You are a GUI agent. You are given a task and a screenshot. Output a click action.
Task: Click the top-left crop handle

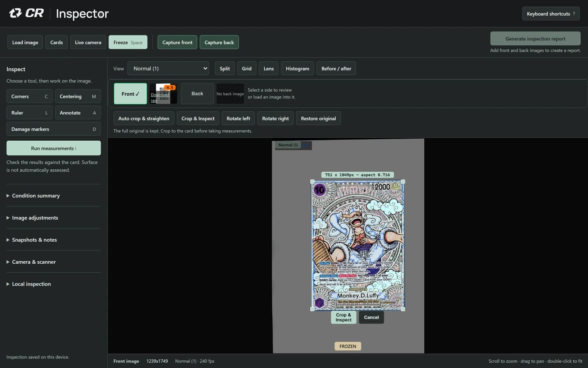pos(312,182)
